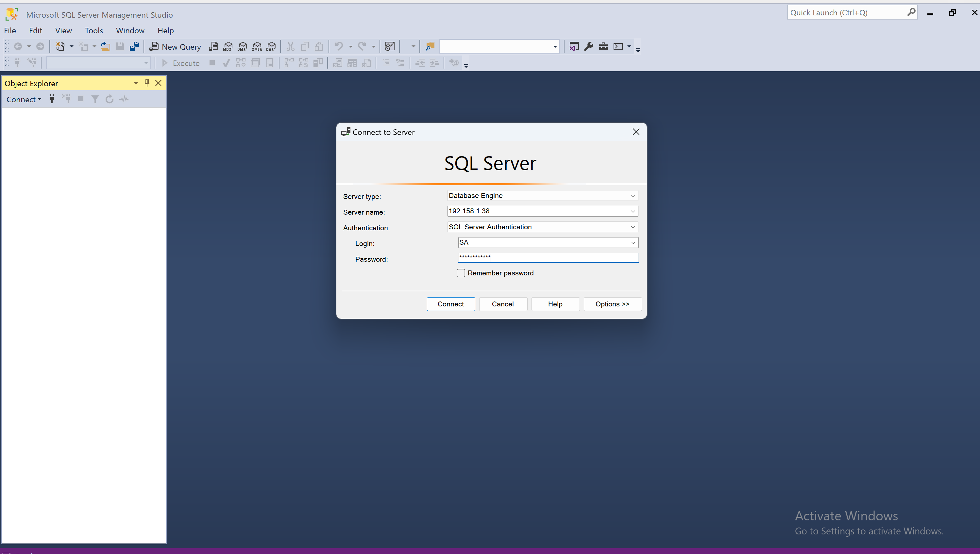The image size is (980, 554).
Task: Open Analysis Services XMLA Query icon
Action: tap(257, 47)
